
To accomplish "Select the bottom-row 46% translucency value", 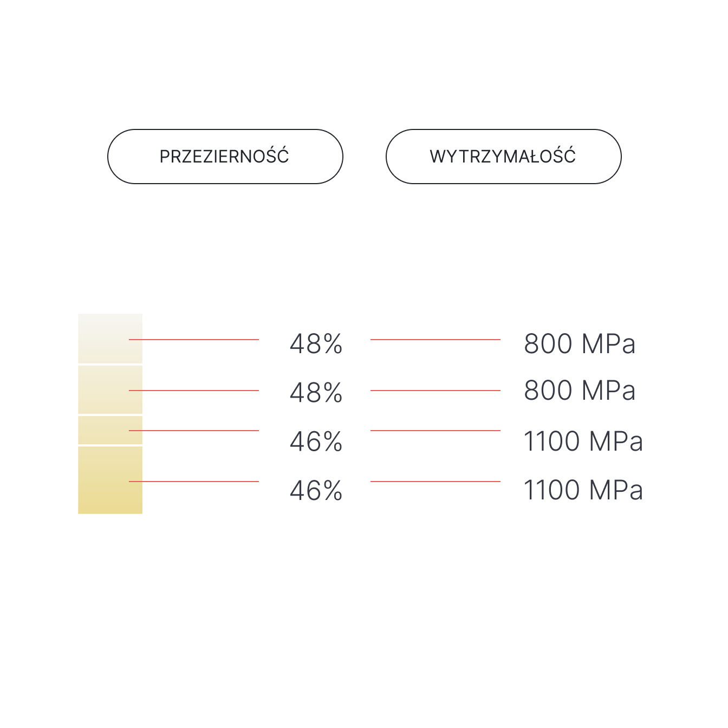I will [316, 491].
